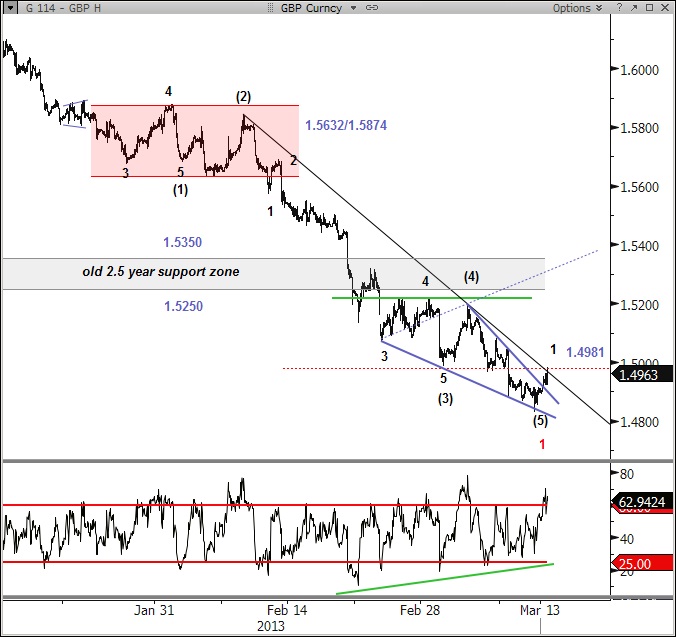Open the Options menu
The height and width of the screenshot is (637, 676).
tap(571, 8)
